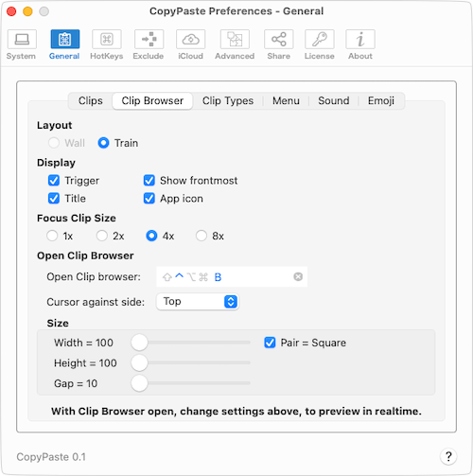Open the HotKeys preferences pane
Viewport: 473px width, 476px height.
click(107, 44)
